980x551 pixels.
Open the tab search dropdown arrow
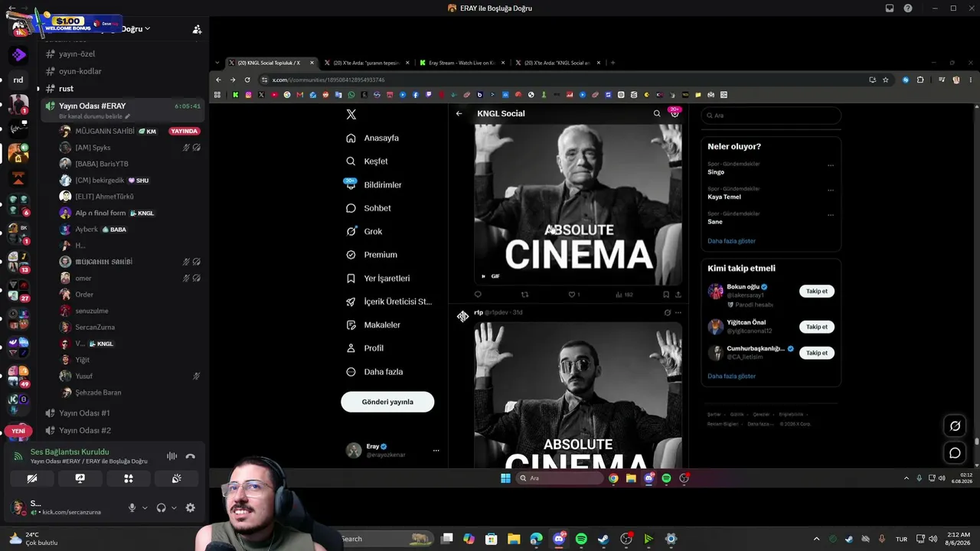(217, 63)
